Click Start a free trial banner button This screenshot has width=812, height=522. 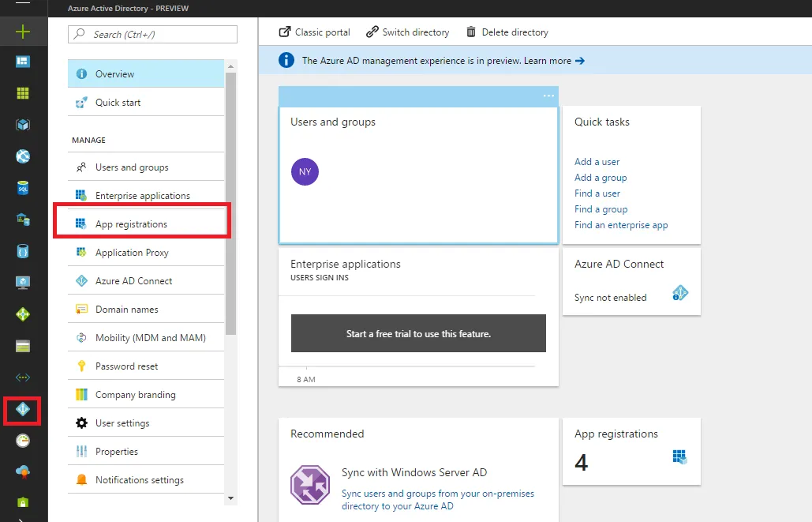click(418, 333)
